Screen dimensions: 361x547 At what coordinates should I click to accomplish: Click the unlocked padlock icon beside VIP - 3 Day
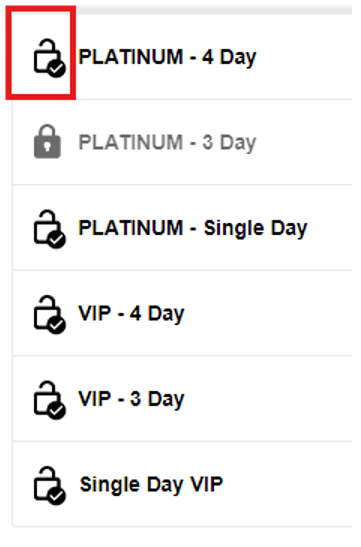tap(49, 400)
